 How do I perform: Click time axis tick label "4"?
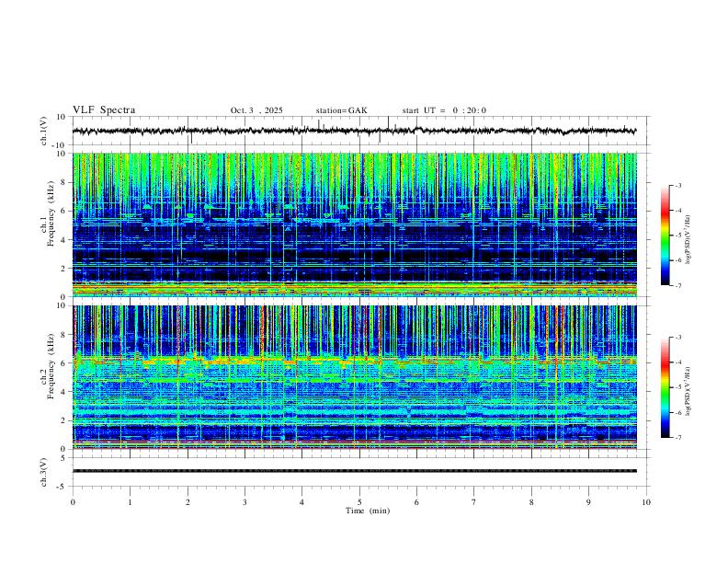coord(301,502)
